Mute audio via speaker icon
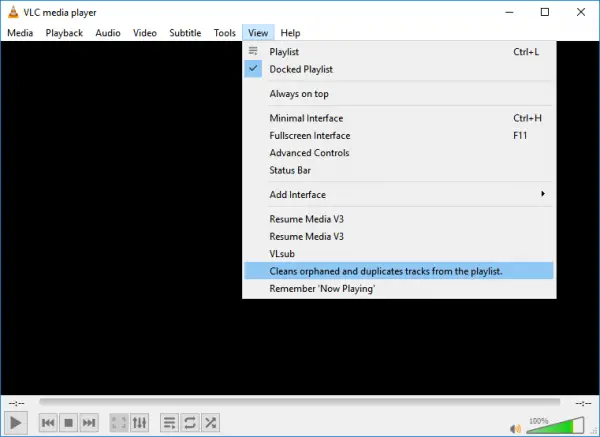Image resolution: width=600 pixels, height=437 pixels. 515,429
